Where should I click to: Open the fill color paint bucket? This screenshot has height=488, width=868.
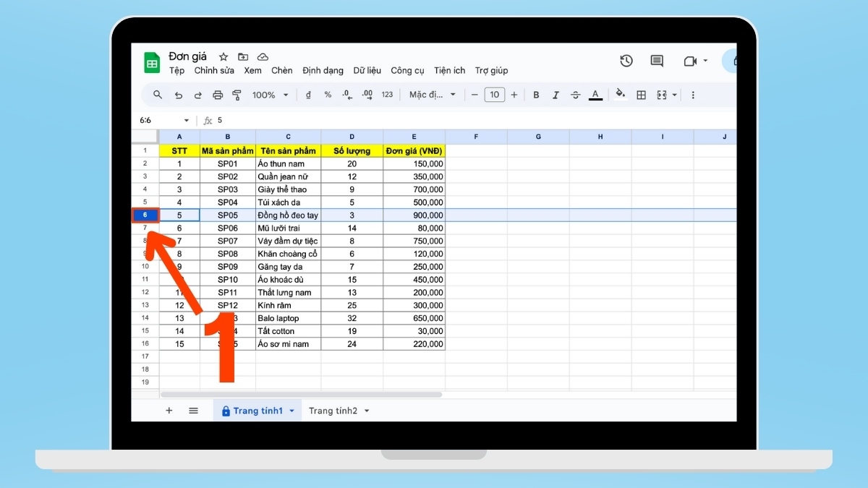pyautogui.click(x=620, y=95)
